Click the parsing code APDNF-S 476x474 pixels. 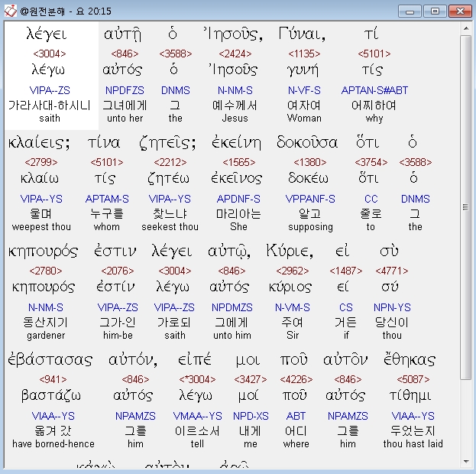coord(238,199)
